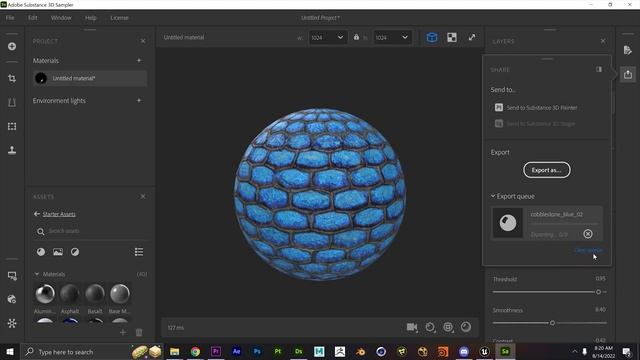Open the License menu

[119, 18]
